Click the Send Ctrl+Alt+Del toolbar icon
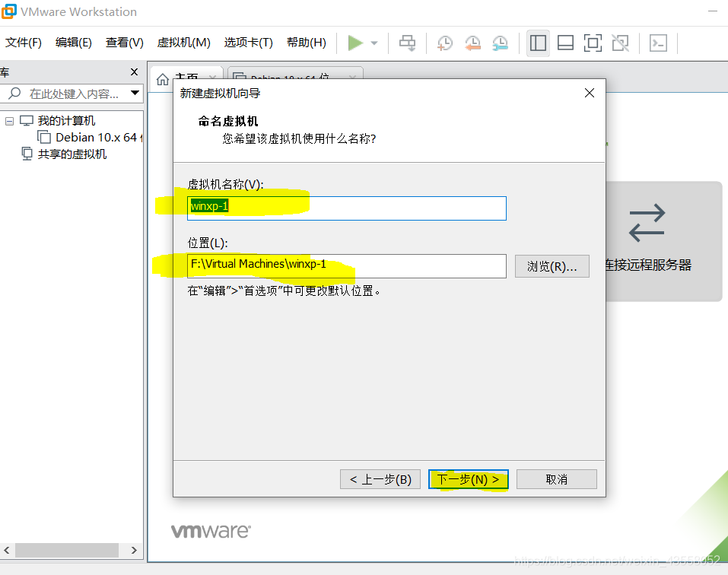 [x=408, y=43]
